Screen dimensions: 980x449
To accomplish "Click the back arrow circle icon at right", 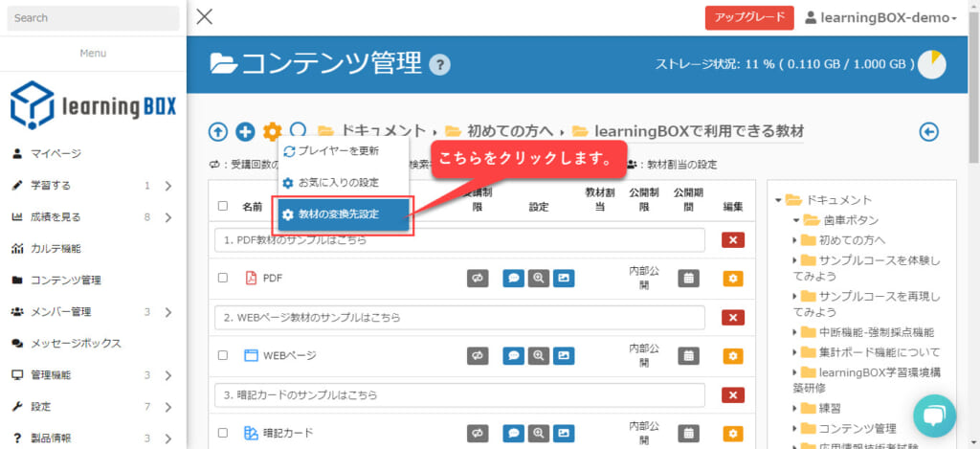I will click(x=927, y=131).
